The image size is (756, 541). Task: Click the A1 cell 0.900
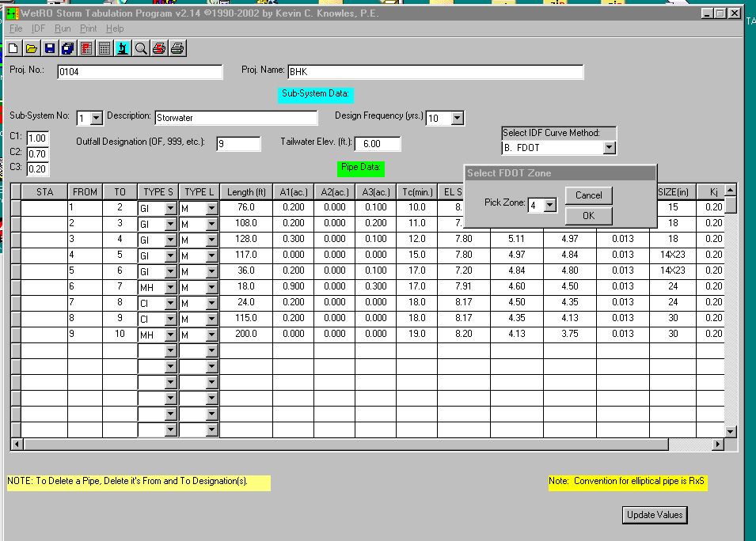coord(294,286)
